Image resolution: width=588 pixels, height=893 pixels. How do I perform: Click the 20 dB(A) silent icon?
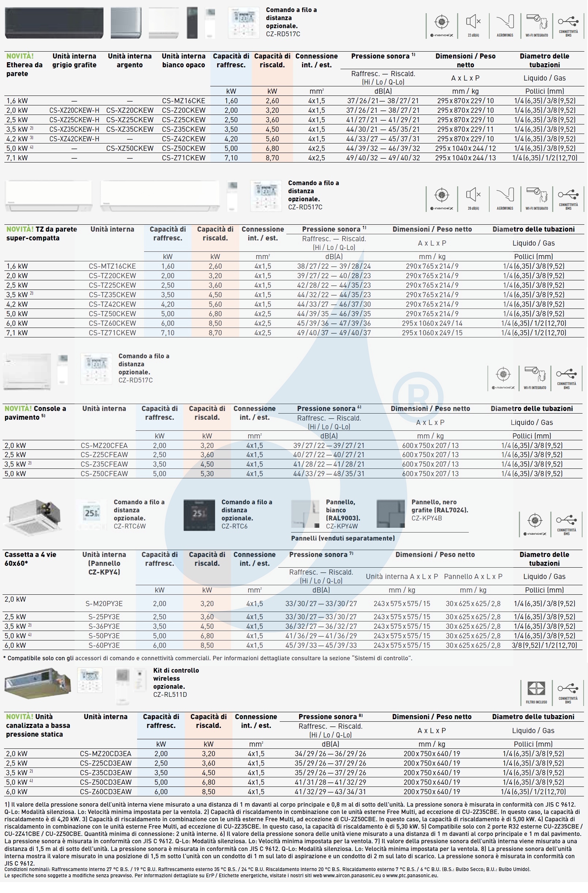pos(473,198)
